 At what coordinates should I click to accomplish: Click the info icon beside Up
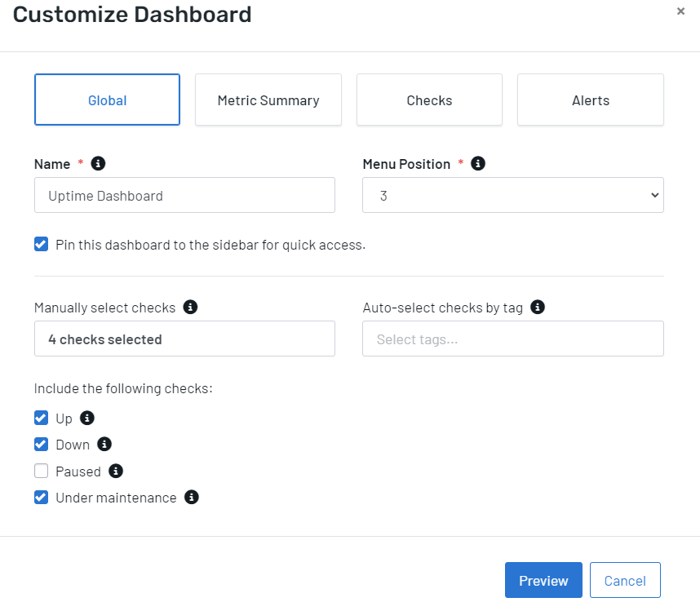point(87,418)
